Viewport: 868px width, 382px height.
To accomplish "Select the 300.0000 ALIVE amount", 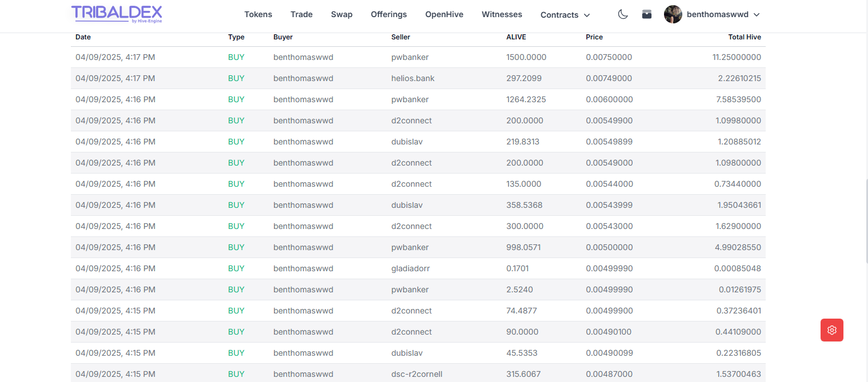I will [525, 226].
